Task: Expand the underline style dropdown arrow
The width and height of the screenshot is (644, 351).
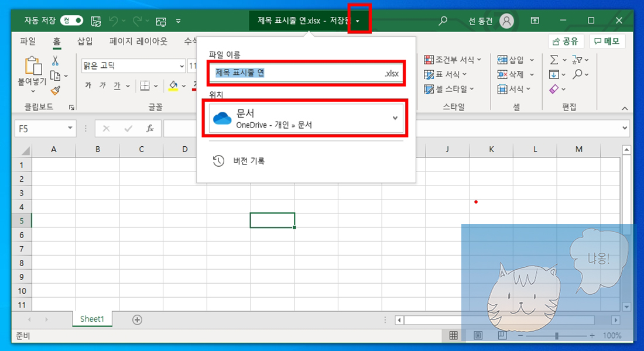Action: [x=128, y=86]
